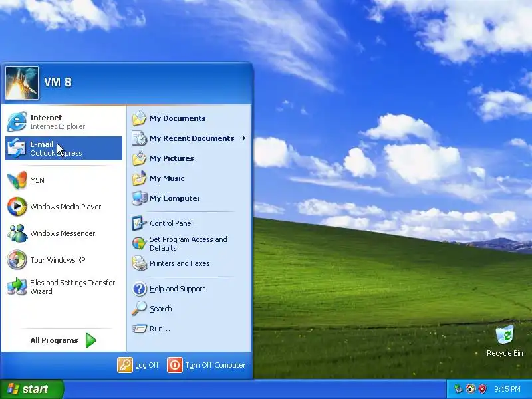Screen dimensions: 532x399
Task: Expand My Recent Documents submenu arrow
Action: click(243, 138)
